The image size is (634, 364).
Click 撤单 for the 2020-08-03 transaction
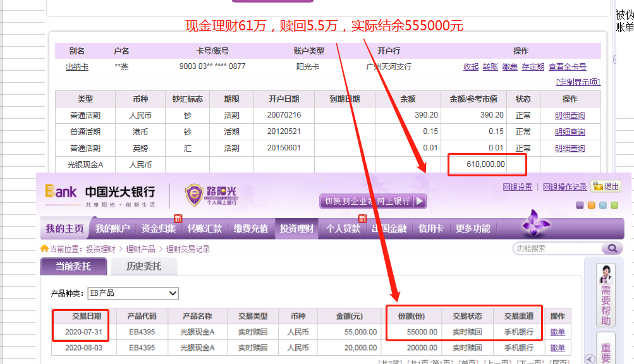558,348
